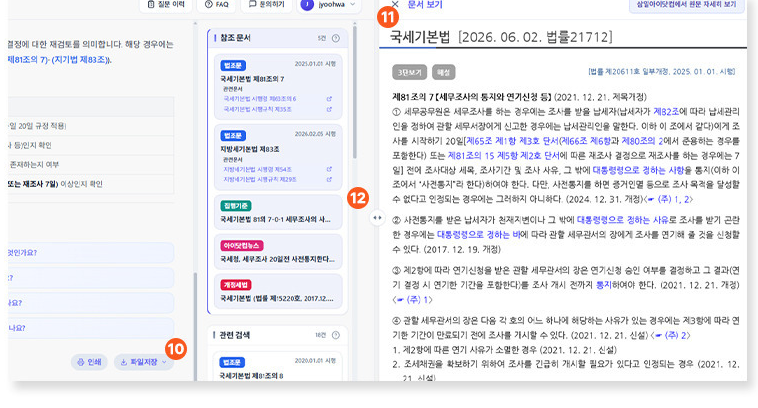Open 국세기본법 제81조의 8 related search card
This screenshot has height=408, width=758.
click(x=278, y=367)
